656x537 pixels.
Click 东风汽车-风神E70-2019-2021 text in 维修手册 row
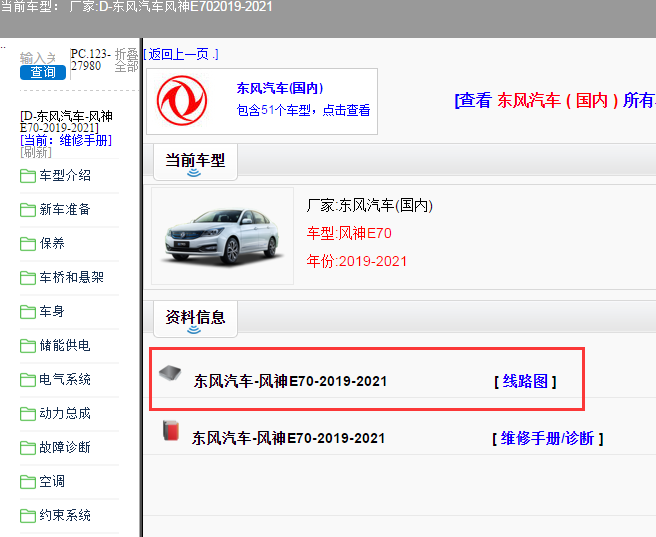[288, 438]
